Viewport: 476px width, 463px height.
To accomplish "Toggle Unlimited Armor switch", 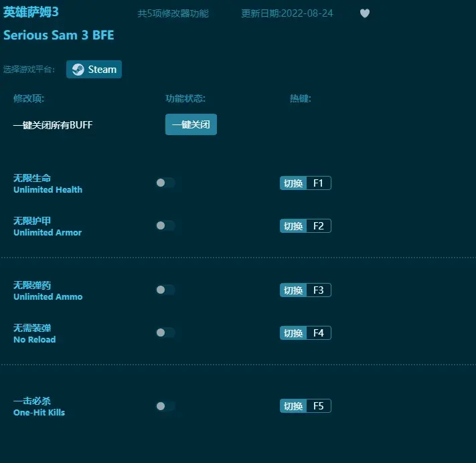I will 165,225.
